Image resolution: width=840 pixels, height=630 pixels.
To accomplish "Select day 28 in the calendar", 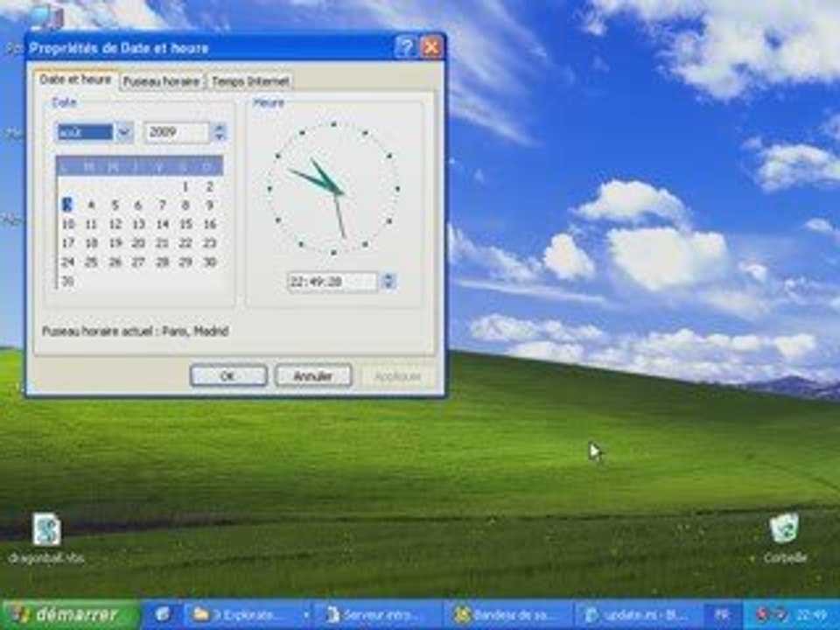I will [x=162, y=262].
